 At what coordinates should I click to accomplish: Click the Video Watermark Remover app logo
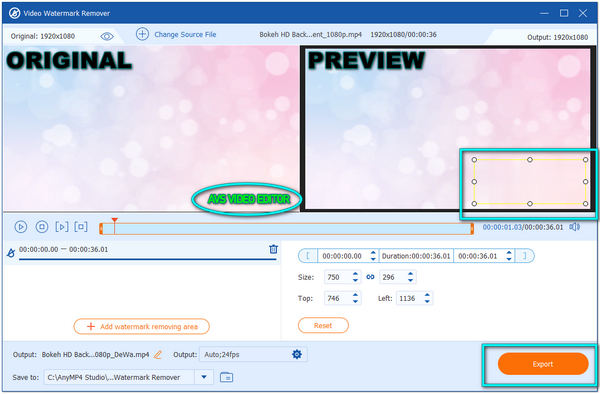(x=15, y=13)
